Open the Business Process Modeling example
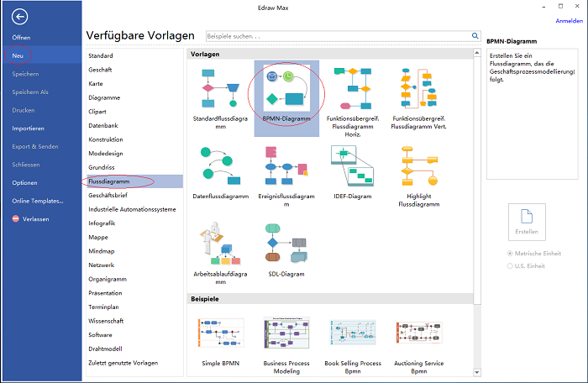Viewport: 588px width, 383px height. coord(286,333)
